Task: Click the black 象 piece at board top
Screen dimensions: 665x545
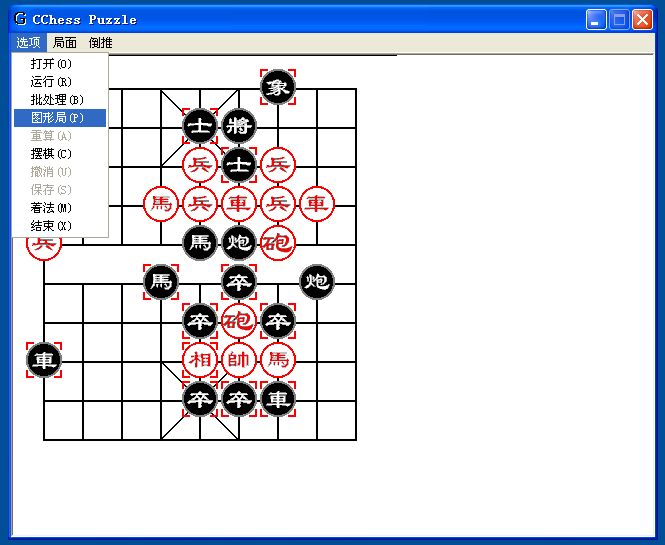Action: 278,87
